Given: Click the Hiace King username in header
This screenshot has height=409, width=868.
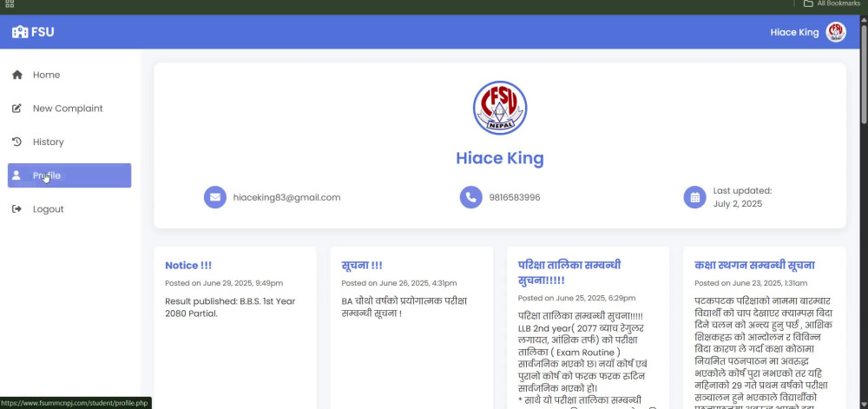Looking at the screenshot, I should (794, 32).
